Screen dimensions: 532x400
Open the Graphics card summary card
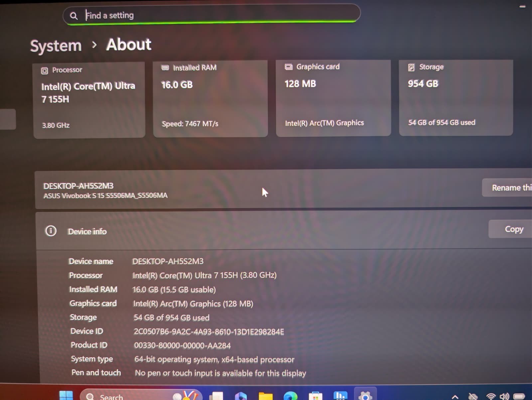click(333, 98)
